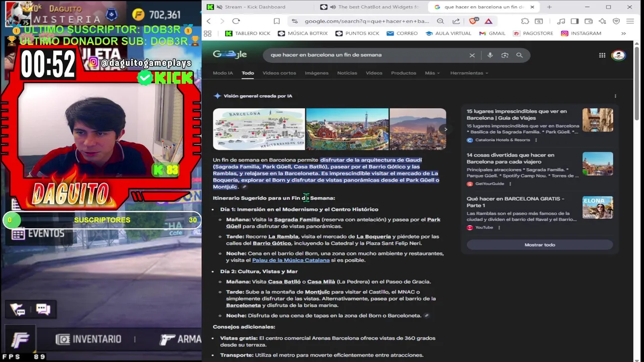
Task: Go back with the browser back arrow
Action: tap(209, 21)
